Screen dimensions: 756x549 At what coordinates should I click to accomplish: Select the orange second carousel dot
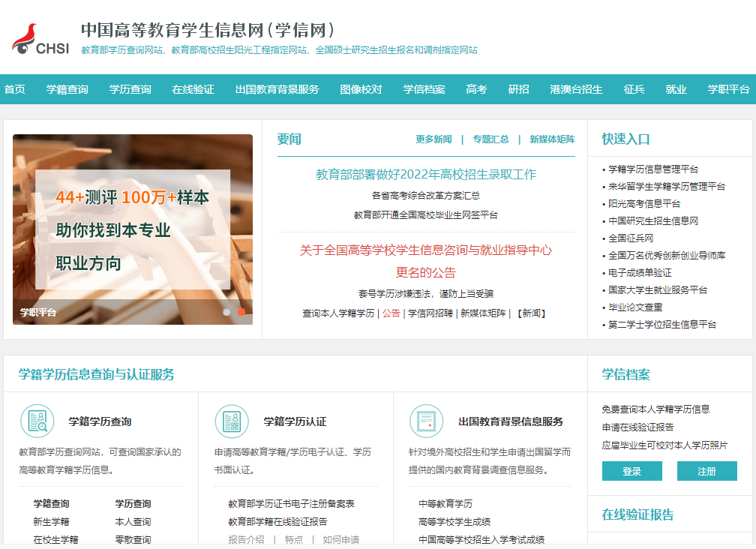[x=241, y=312]
